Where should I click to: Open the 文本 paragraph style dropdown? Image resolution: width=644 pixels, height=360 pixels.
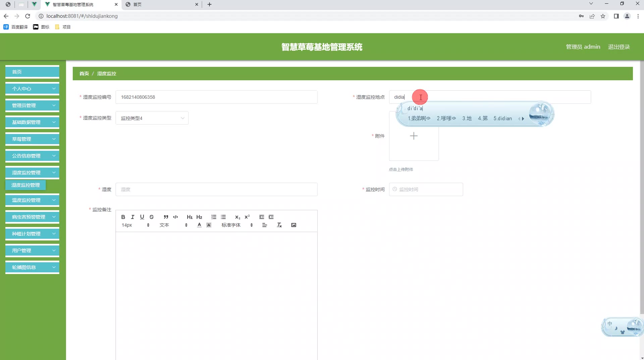click(173, 225)
